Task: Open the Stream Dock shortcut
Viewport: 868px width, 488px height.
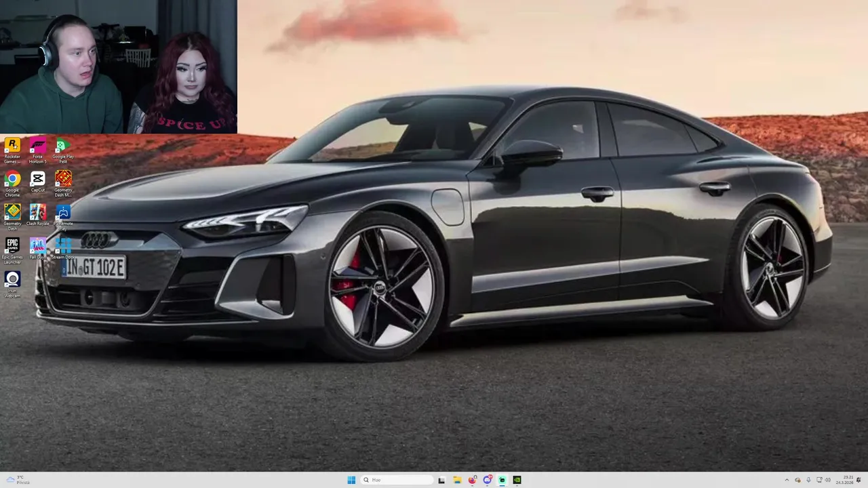Action: (63, 248)
